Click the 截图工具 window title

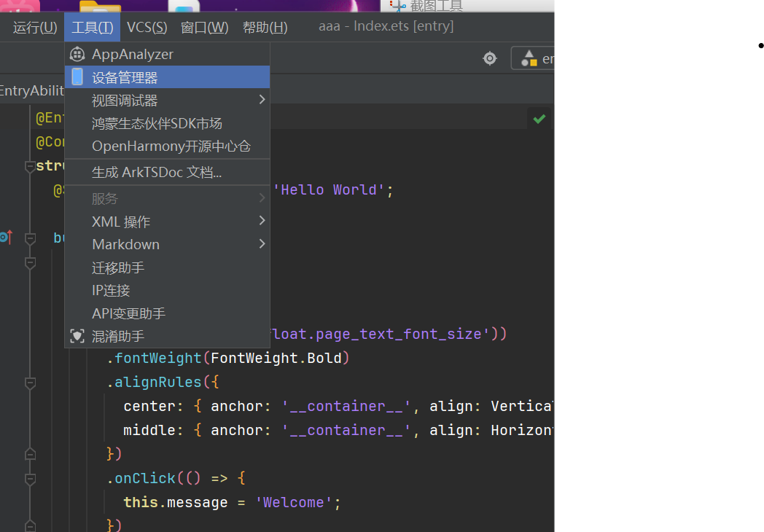click(436, 5)
